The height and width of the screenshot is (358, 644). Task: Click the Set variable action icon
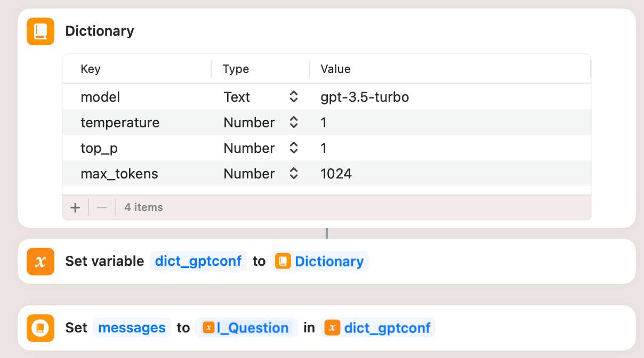[x=41, y=262]
